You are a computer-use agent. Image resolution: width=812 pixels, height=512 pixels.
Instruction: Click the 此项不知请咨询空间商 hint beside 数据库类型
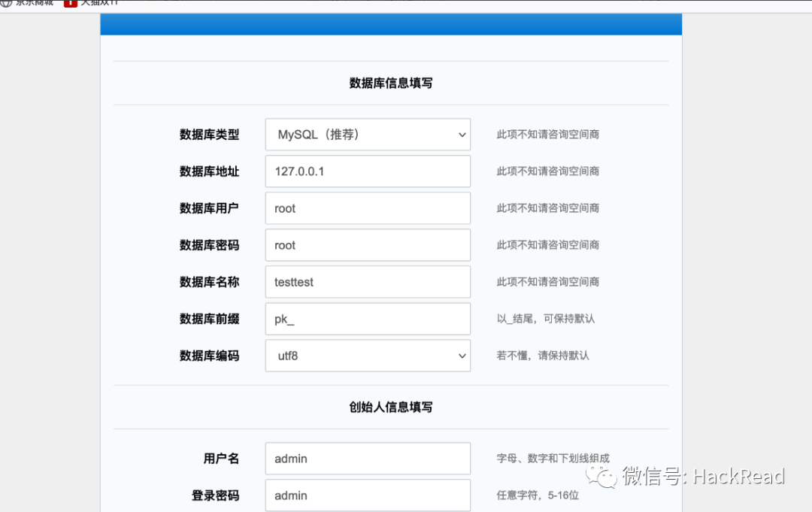[x=548, y=134]
